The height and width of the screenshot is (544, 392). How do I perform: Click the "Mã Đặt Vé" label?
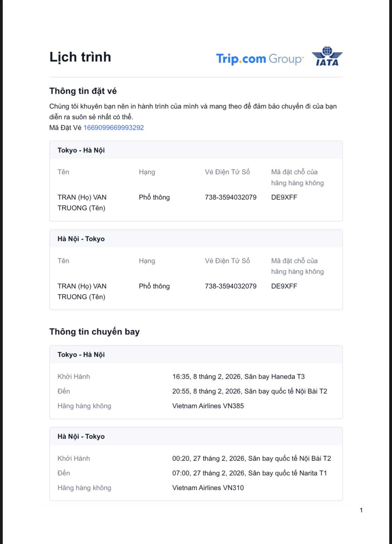point(65,128)
